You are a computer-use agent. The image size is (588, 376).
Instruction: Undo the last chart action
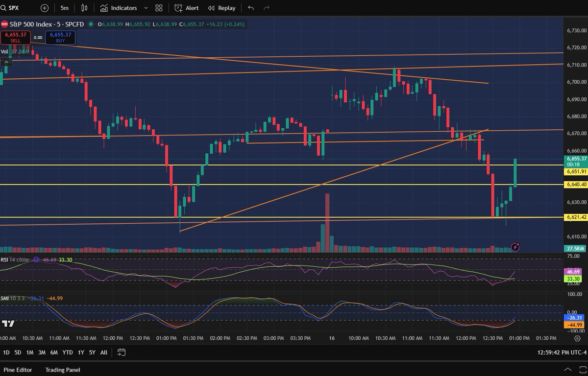click(x=251, y=8)
